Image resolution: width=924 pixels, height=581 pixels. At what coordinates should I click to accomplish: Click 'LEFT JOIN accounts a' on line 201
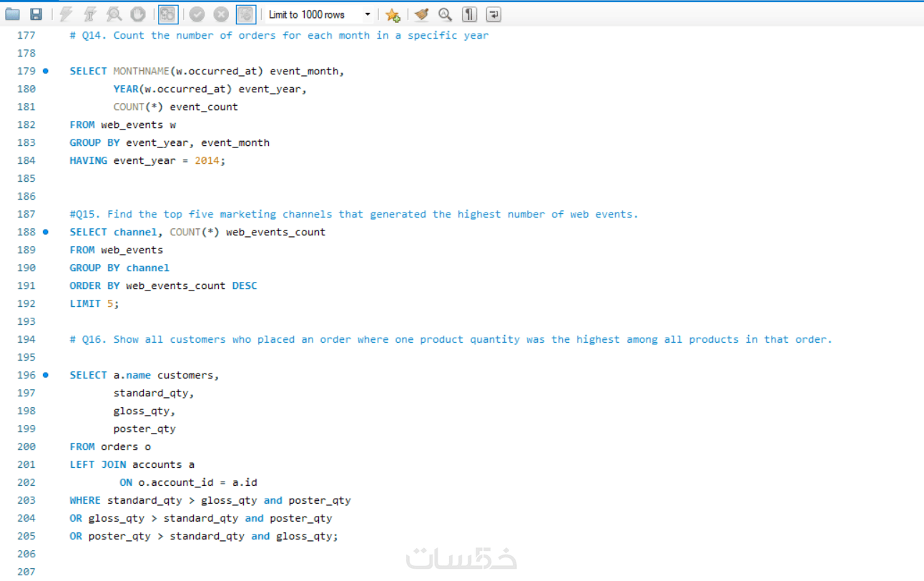132,464
